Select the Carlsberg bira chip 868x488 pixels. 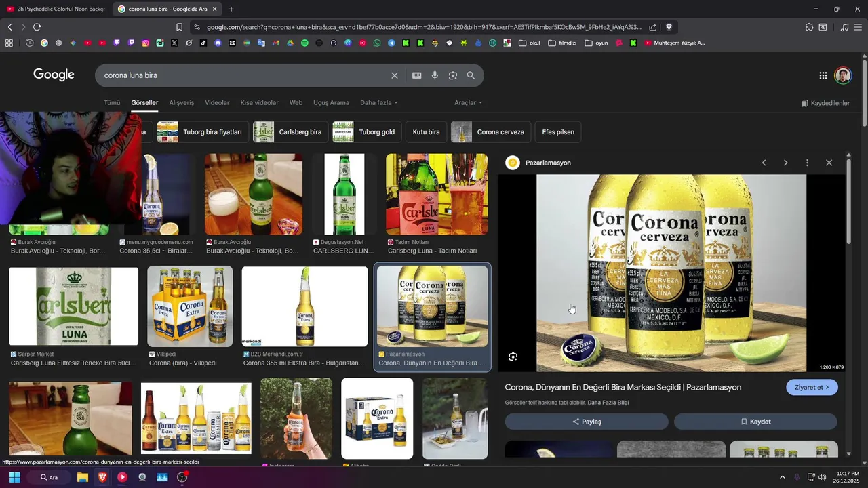(x=290, y=132)
